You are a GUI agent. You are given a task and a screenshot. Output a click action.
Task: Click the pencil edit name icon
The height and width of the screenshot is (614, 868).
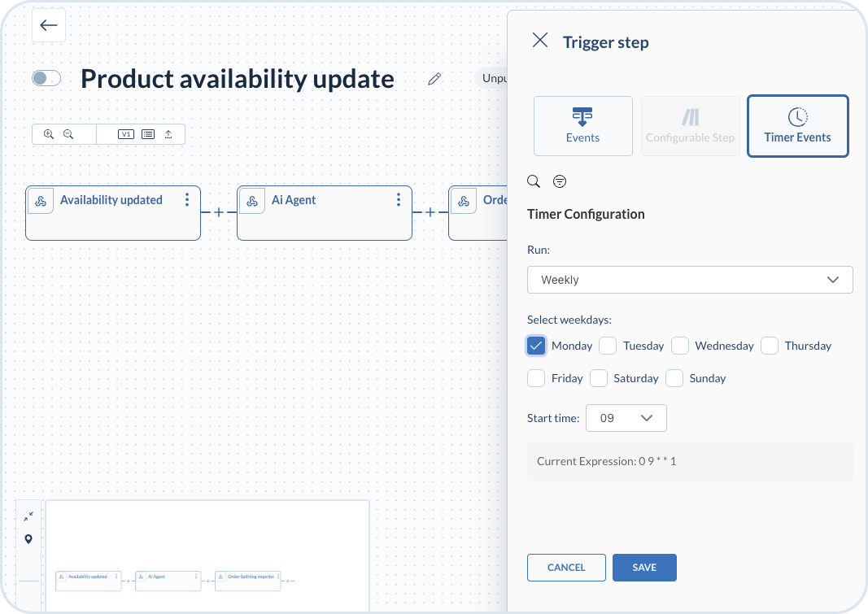434,79
